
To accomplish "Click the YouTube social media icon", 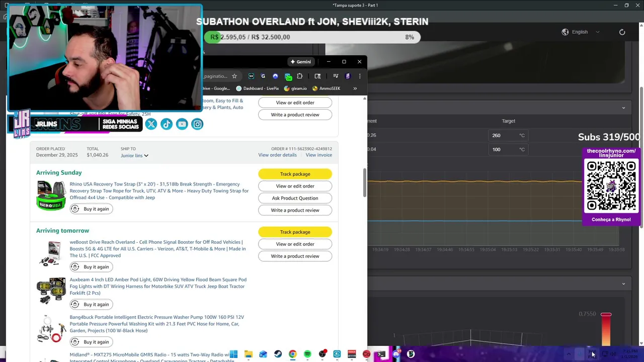I will [x=182, y=124].
